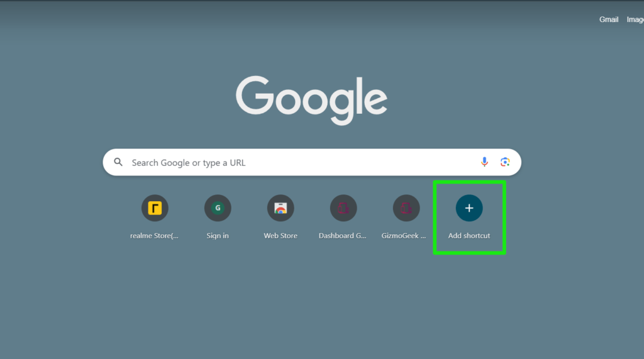Start voice search with the microphone icon
Image resolution: width=644 pixels, height=359 pixels.
tap(484, 162)
